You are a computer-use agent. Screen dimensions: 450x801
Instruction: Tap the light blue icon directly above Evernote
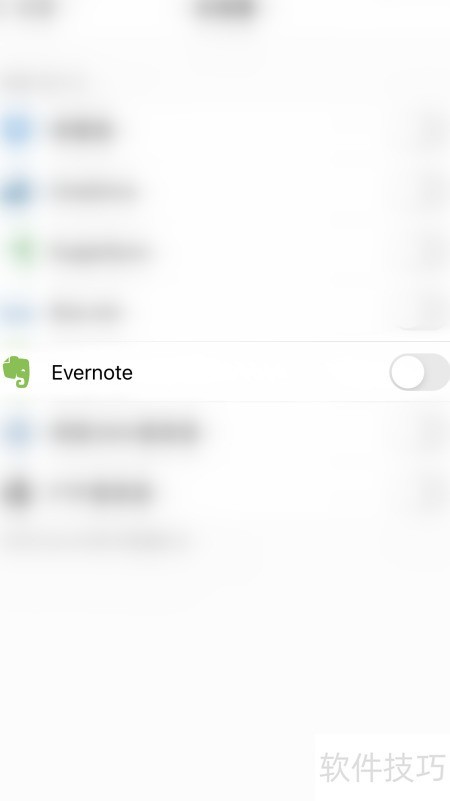pyautogui.click(x=17, y=313)
